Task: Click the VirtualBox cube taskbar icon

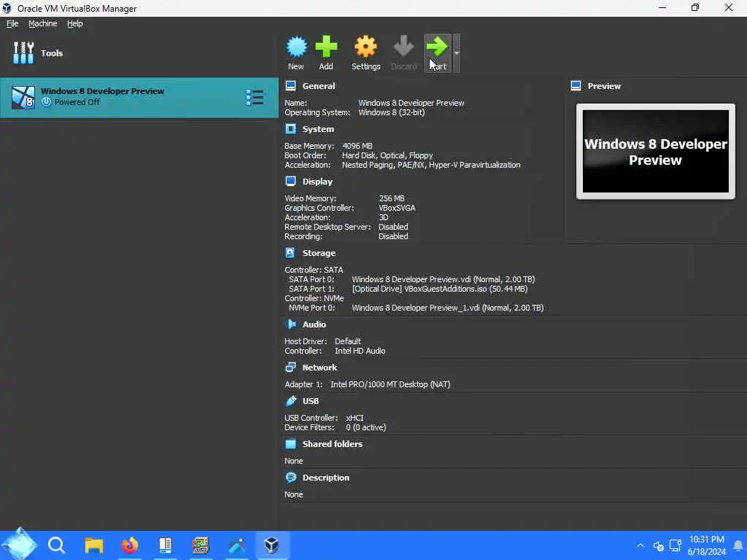Action: click(x=271, y=545)
